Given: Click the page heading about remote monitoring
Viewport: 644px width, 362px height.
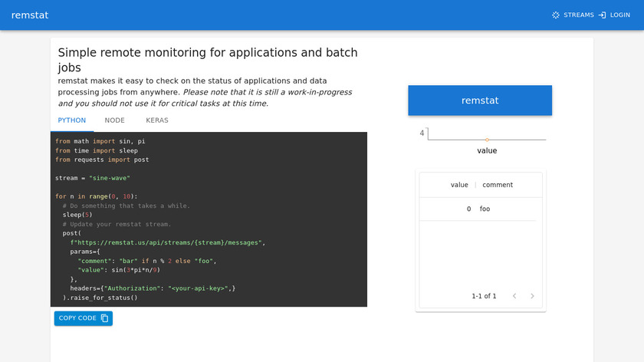Looking at the screenshot, I should [208, 60].
